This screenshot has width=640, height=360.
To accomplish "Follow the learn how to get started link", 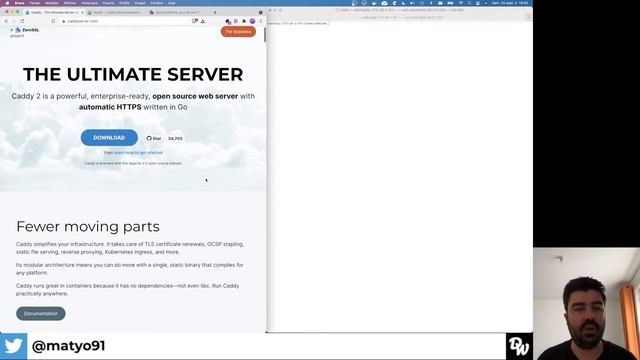I will coord(138,153).
